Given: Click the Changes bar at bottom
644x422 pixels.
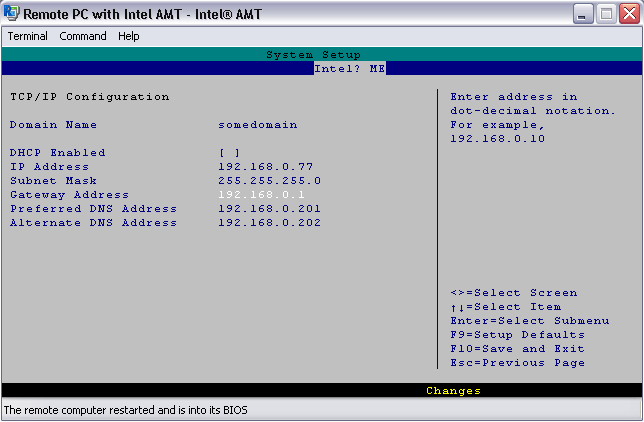Looking at the screenshot, I should pyautogui.click(x=453, y=390).
